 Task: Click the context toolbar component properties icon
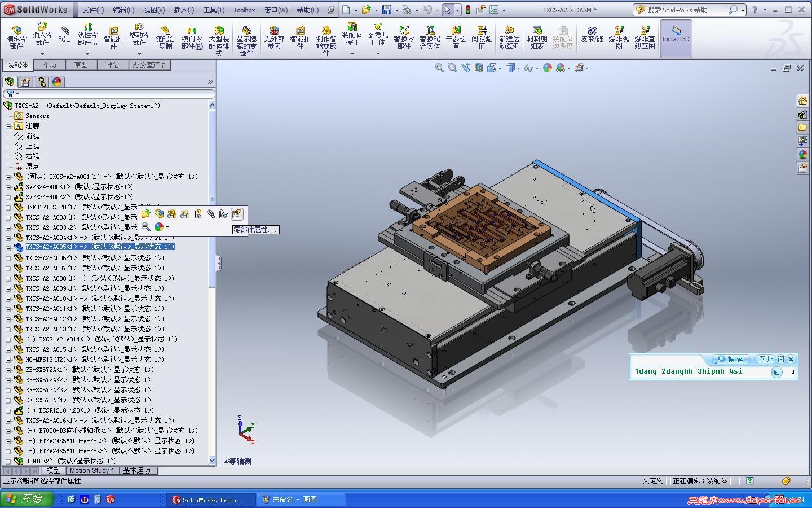click(x=236, y=214)
